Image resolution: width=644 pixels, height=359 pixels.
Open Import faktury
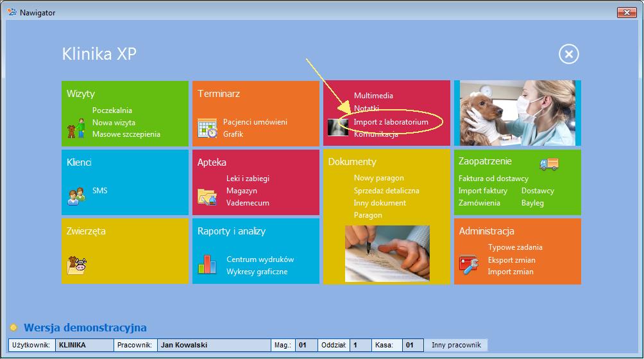pyautogui.click(x=482, y=191)
